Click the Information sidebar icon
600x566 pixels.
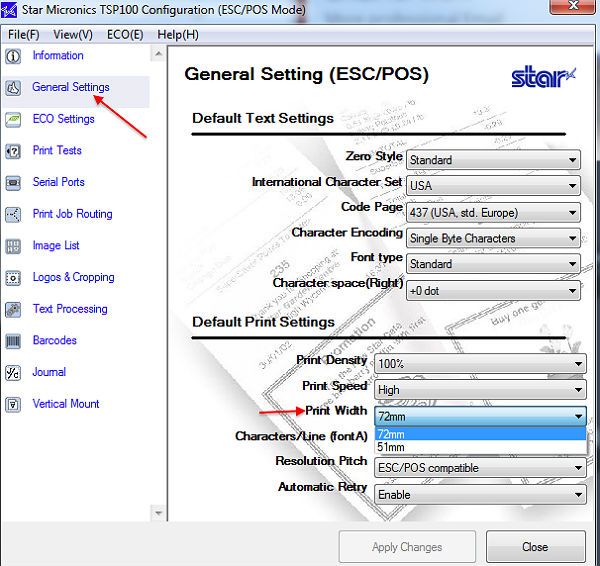click(13, 56)
